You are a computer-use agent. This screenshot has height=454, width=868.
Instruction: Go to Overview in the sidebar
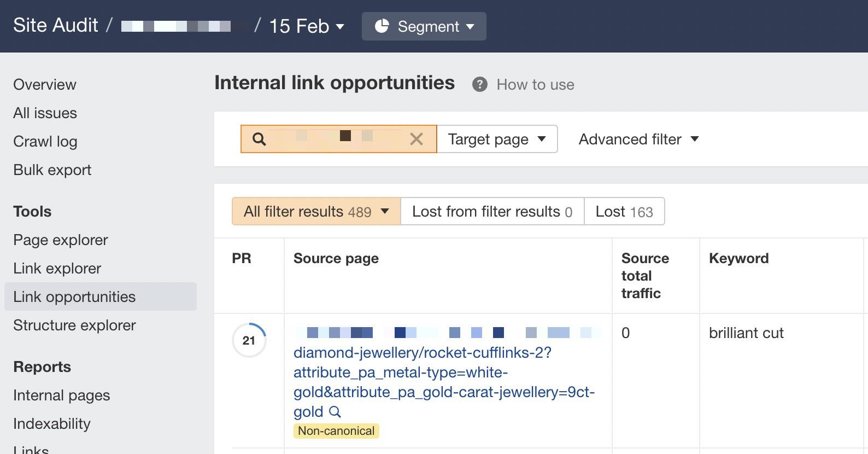(x=44, y=84)
